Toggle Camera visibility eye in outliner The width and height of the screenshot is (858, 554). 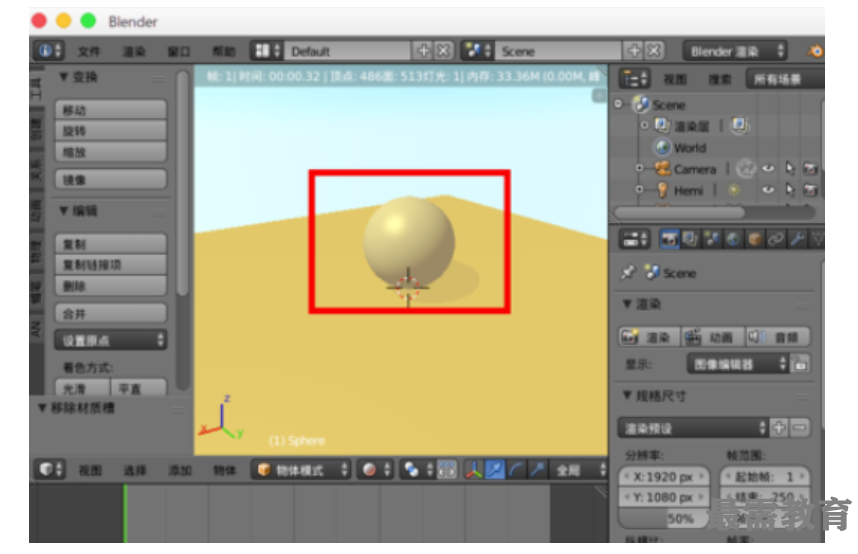tap(768, 169)
